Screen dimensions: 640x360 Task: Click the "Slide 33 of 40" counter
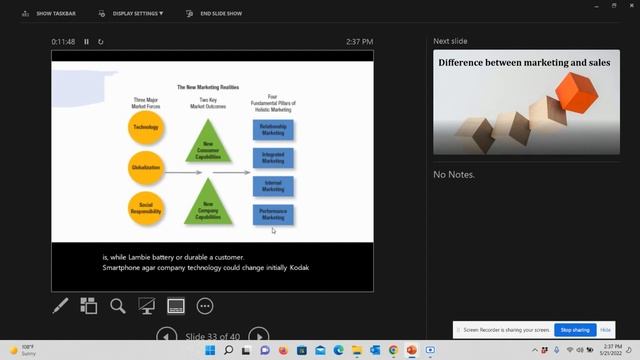click(x=213, y=337)
